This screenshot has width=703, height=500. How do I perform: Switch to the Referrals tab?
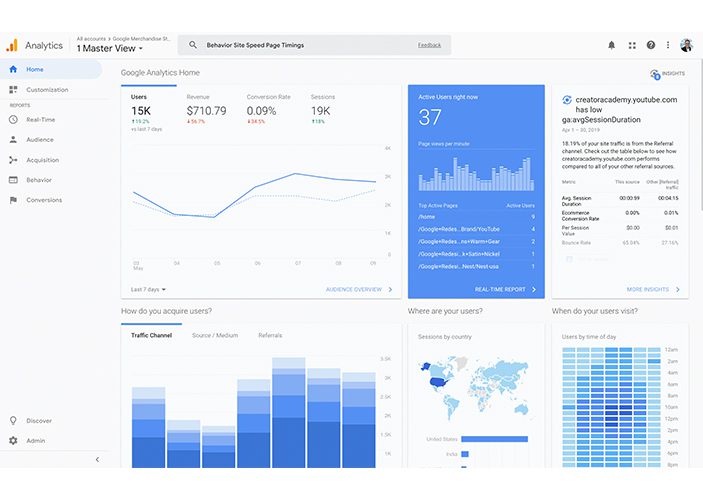pyautogui.click(x=270, y=335)
